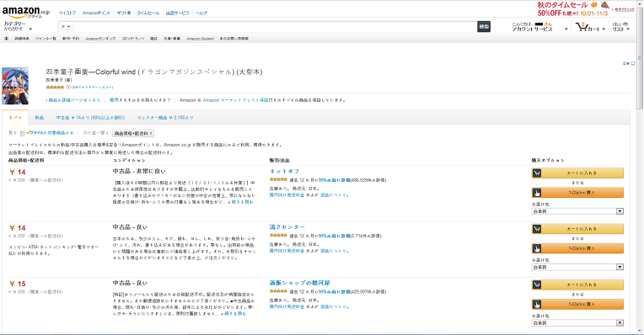The width and height of the screenshot is (644, 335).
Task: Open コミック・ラノベ in books subnav
Action: pos(133,39)
